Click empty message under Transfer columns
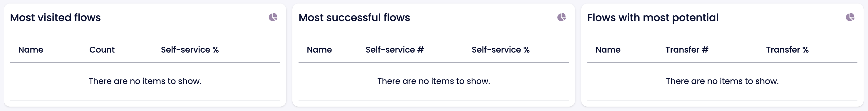Image resolution: width=868 pixels, height=111 pixels. click(722, 81)
